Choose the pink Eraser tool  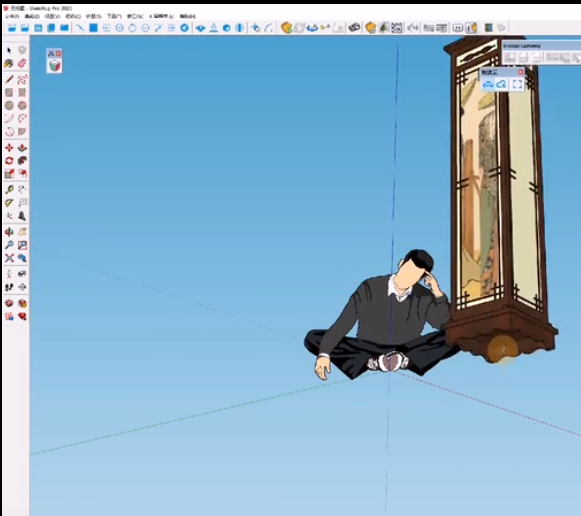click(x=22, y=63)
